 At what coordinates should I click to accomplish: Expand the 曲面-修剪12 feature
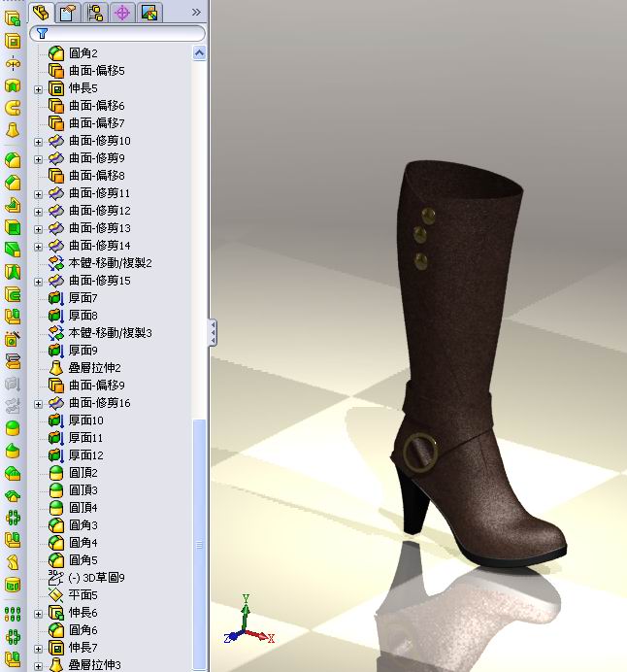coord(38,212)
